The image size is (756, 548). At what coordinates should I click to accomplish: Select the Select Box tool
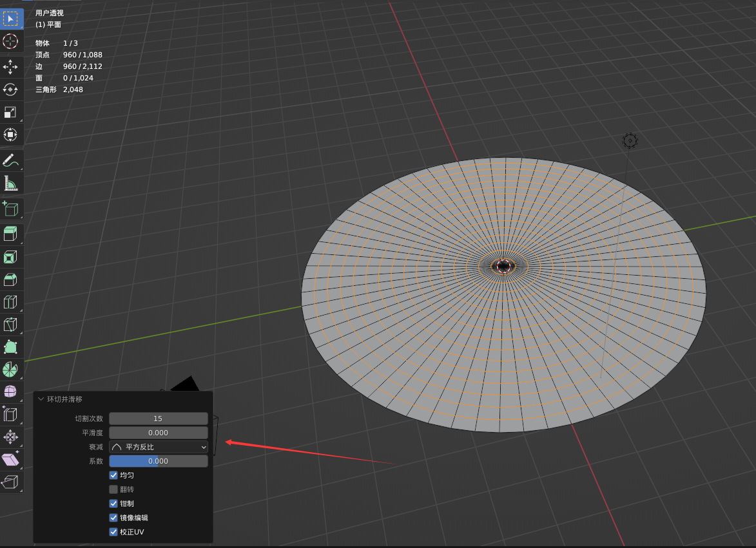tap(10, 18)
